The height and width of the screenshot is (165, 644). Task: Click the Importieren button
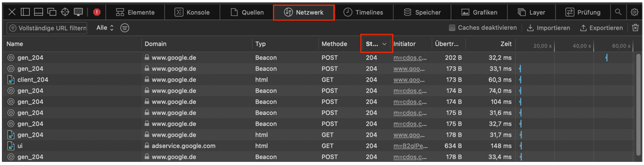(x=548, y=28)
